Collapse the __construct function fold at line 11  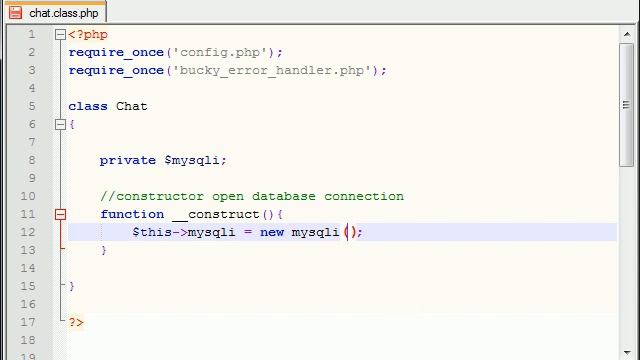point(60,214)
